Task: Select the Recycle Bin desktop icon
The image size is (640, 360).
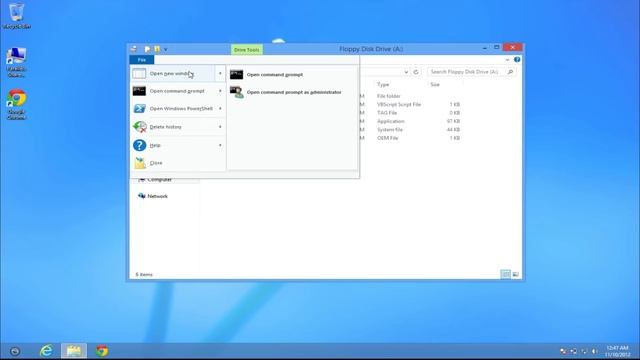Action: [16, 16]
